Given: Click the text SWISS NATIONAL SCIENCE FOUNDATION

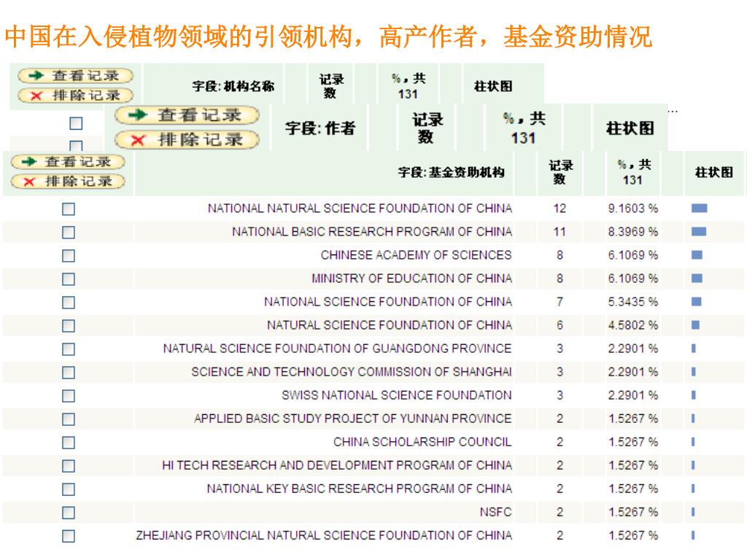Looking at the screenshot, I should click(396, 394).
